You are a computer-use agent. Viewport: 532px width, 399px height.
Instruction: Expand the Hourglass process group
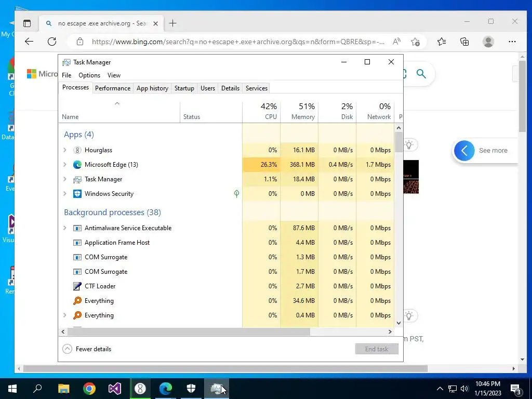65,150
